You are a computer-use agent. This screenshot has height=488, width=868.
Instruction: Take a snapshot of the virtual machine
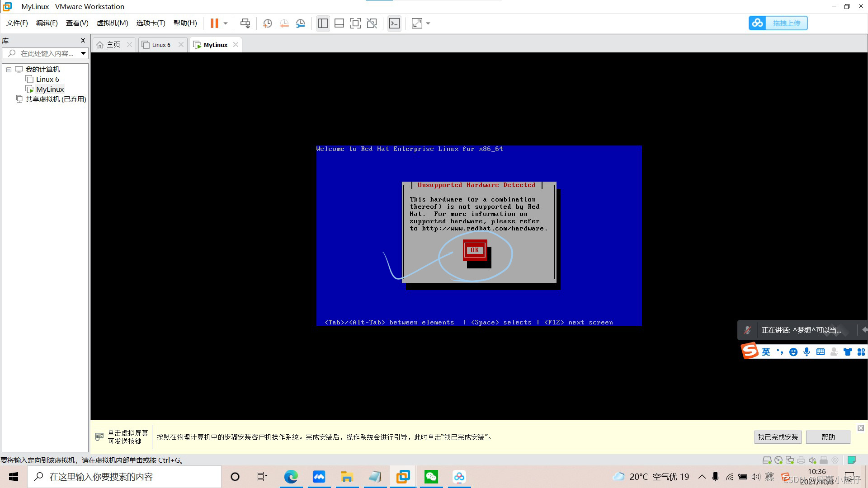(x=268, y=23)
